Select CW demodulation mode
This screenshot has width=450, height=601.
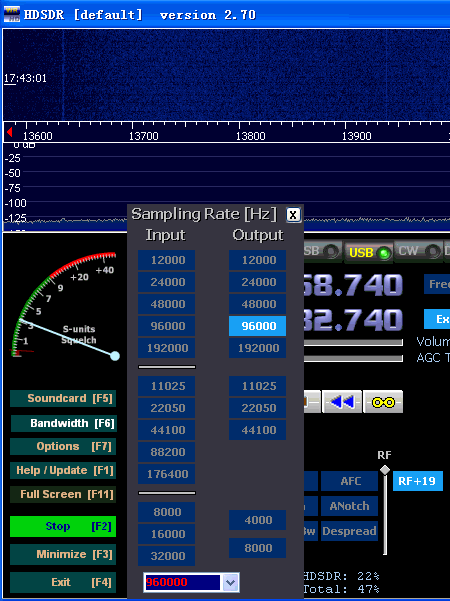[419, 251]
